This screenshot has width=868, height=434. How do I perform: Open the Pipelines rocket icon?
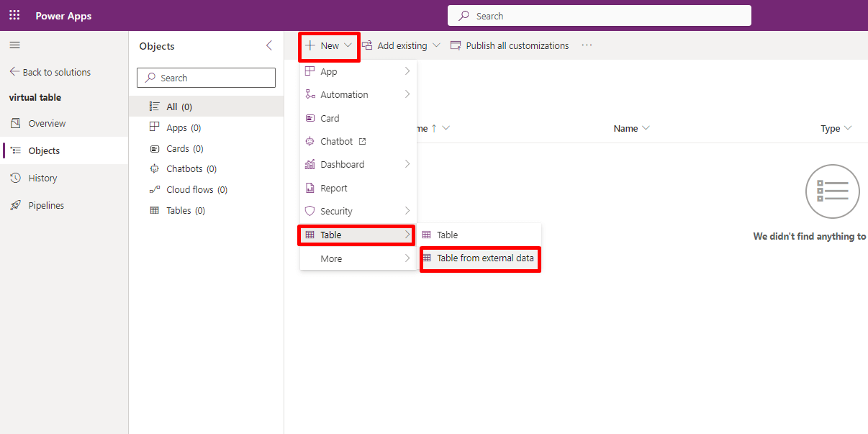coord(16,206)
